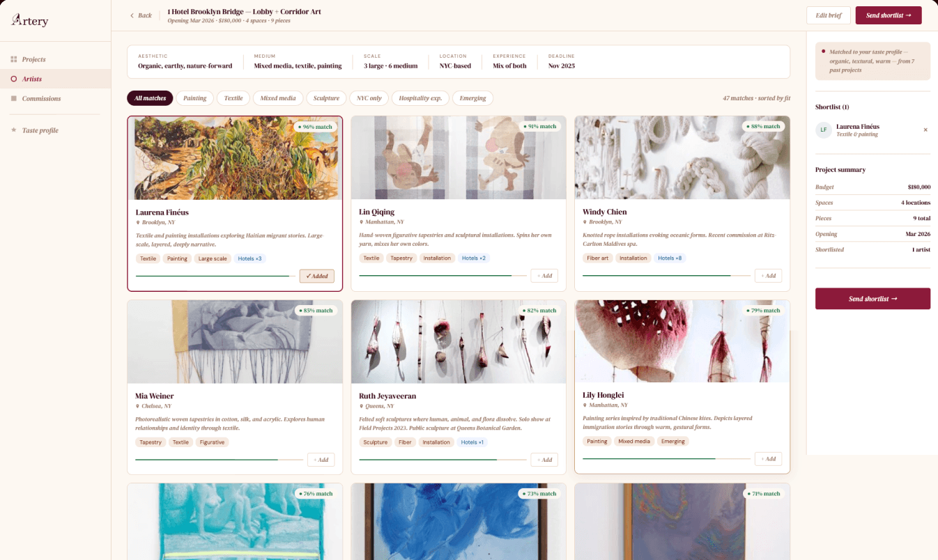Click Send shortlist in the top bar
The image size is (938, 560).
(889, 15)
